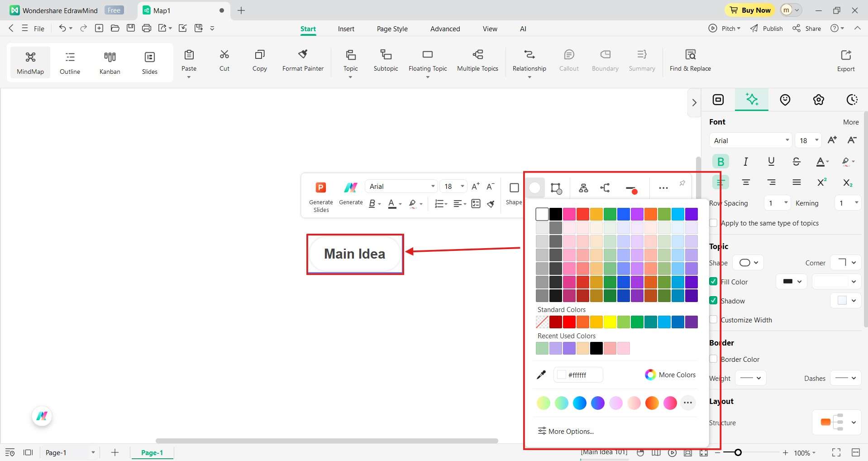Enable Customize Width
868x461 pixels.
pos(714,320)
